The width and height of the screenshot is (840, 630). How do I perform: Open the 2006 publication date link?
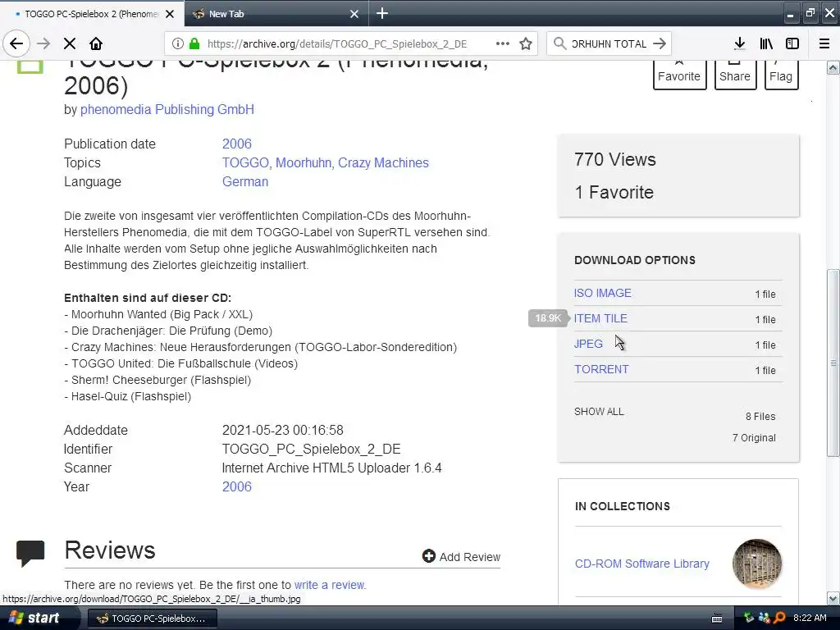click(x=237, y=144)
